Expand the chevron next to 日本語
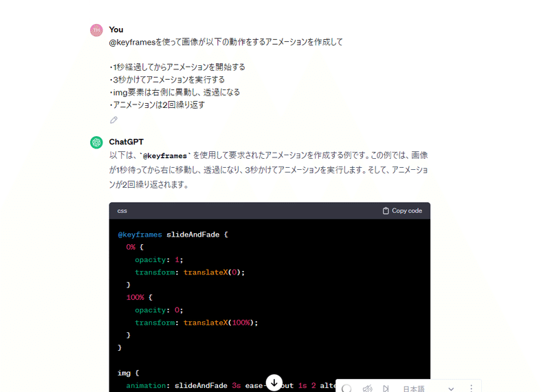550x392 pixels. [451, 389]
